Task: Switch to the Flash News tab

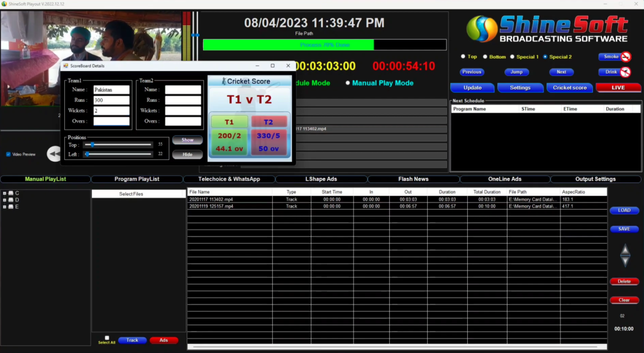Action: coord(413,179)
